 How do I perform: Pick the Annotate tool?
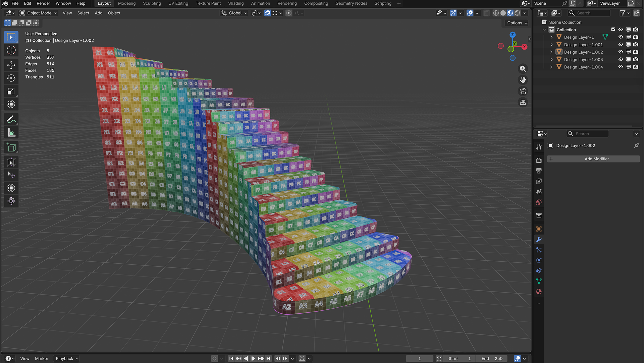pyautogui.click(x=11, y=119)
